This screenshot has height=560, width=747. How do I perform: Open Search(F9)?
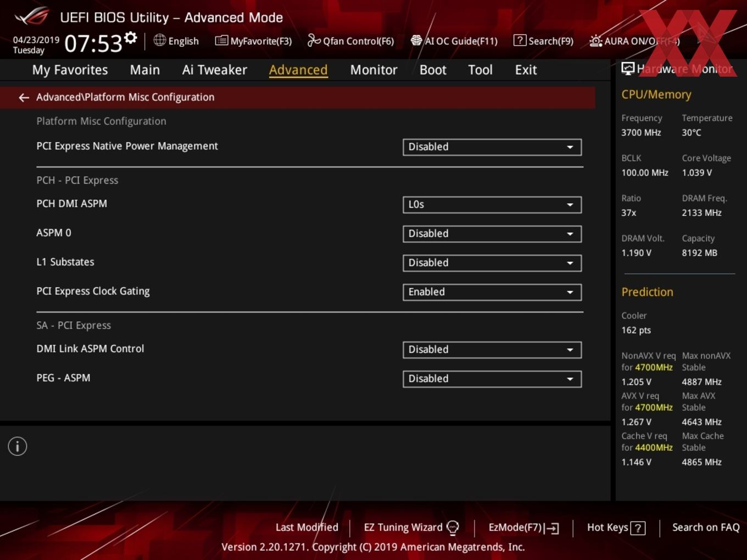tap(544, 41)
